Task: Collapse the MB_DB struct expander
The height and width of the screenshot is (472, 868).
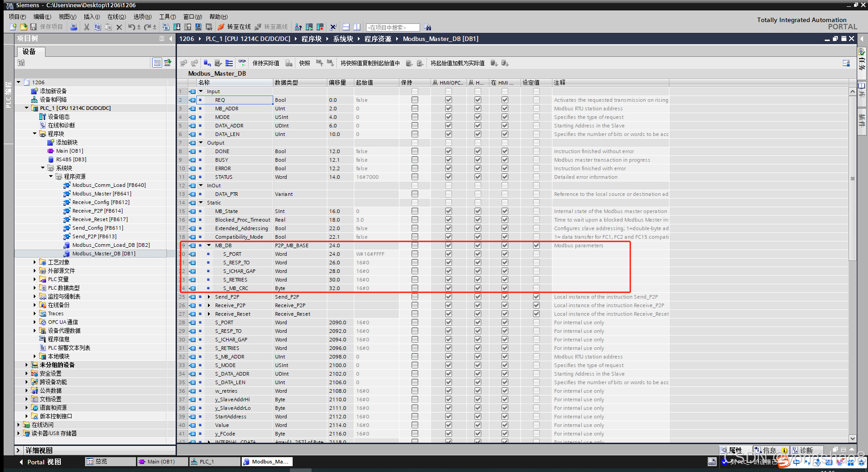Action: tap(209, 245)
